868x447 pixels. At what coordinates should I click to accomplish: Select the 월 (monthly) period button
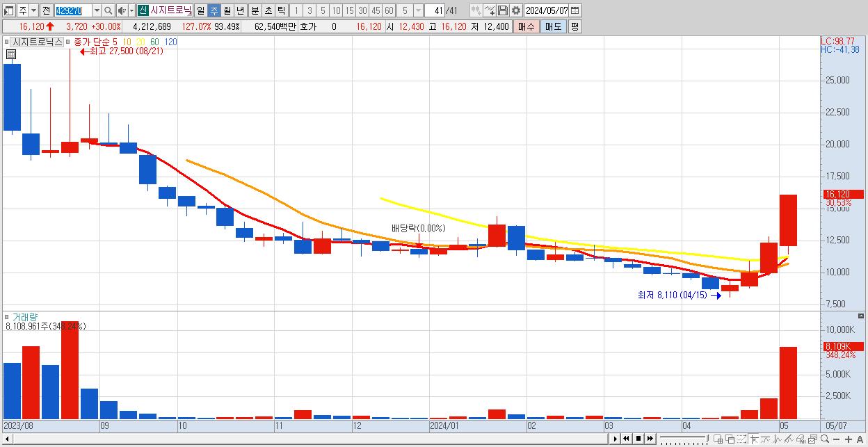(227, 10)
